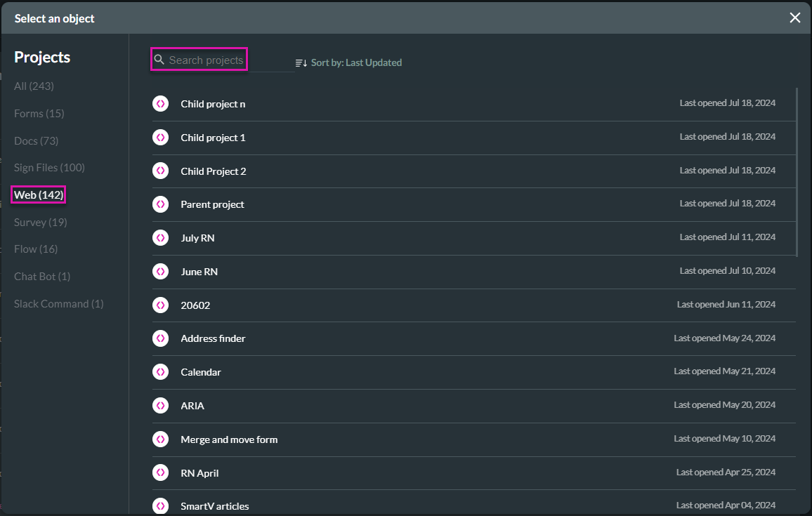Click the pink icon next to Parent project
The width and height of the screenshot is (812, 516).
[x=160, y=204]
